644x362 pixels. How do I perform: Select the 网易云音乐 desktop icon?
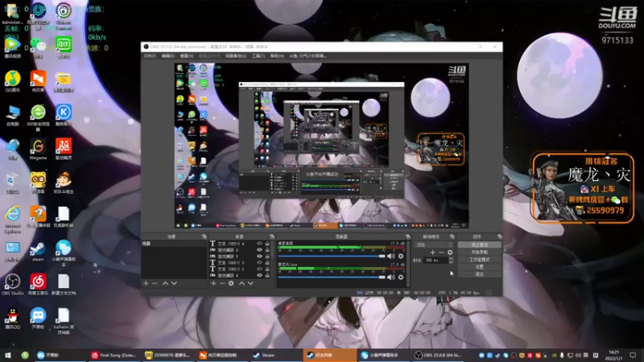point(38,285)
